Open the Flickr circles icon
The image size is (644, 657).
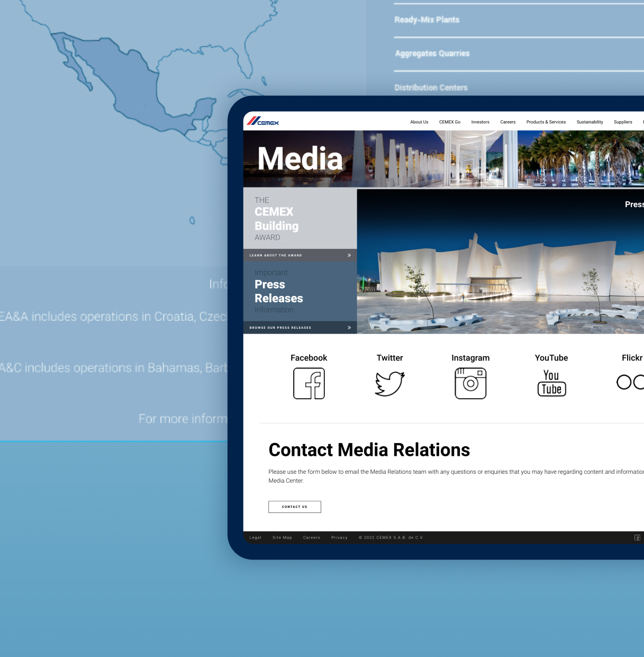pyautogui.click(x=630, y=382)
